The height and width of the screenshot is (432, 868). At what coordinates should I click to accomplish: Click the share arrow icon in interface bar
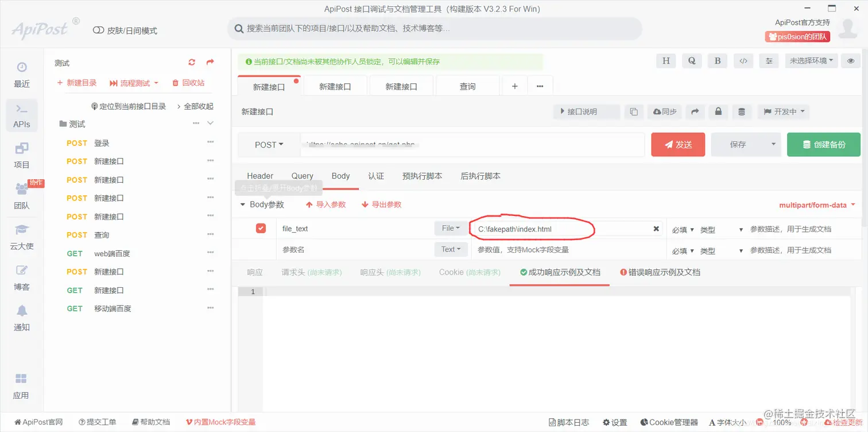695,112
